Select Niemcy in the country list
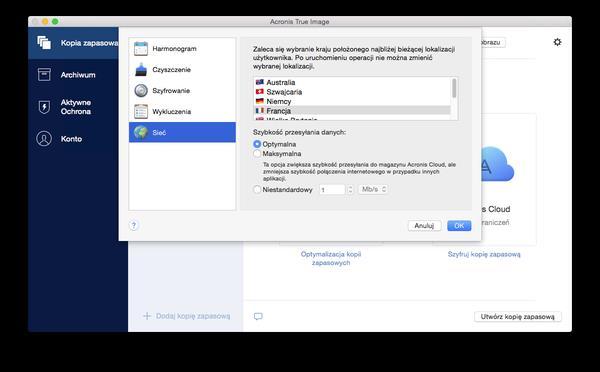The image size is (600, 372). point(352,101)
